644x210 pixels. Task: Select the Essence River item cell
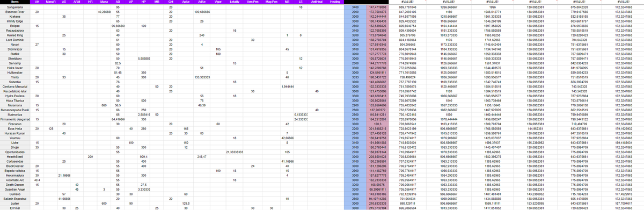[15, 11]
